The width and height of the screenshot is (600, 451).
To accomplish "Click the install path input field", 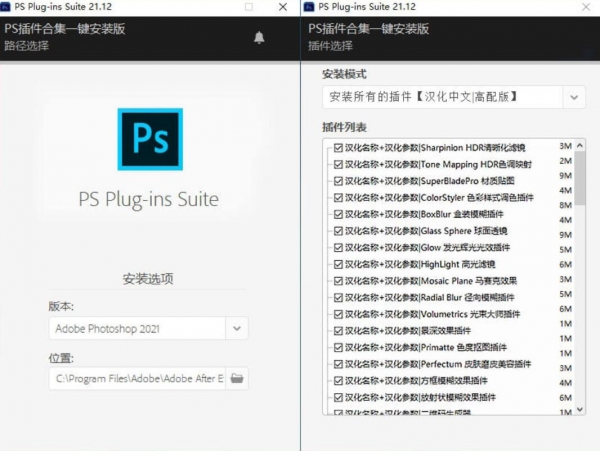I will coord(138,378).
